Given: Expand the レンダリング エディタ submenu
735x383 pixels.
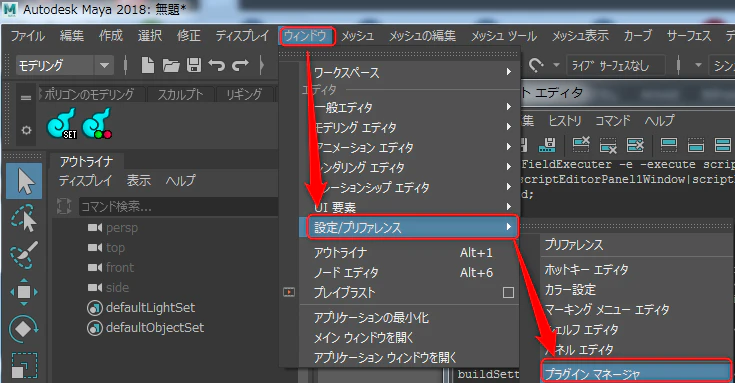Looking at the screenshot, I should point(409,167).
